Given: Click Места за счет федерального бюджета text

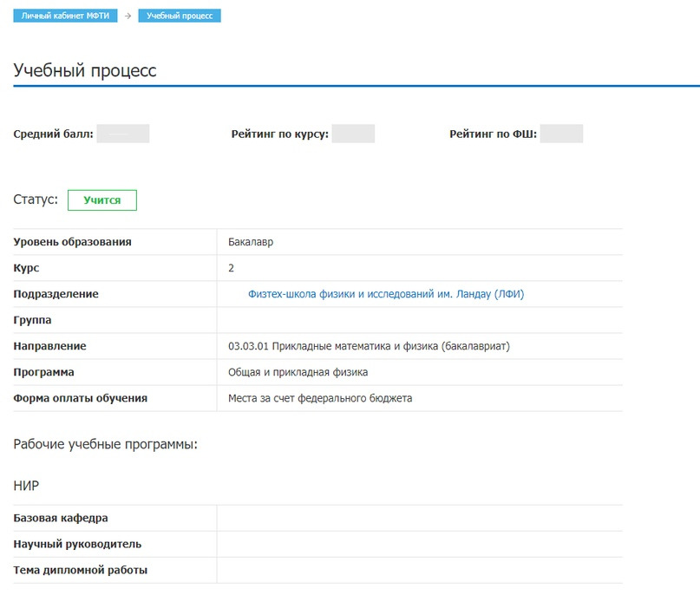Looking at the screenshot, I should [x=320, y=398].
